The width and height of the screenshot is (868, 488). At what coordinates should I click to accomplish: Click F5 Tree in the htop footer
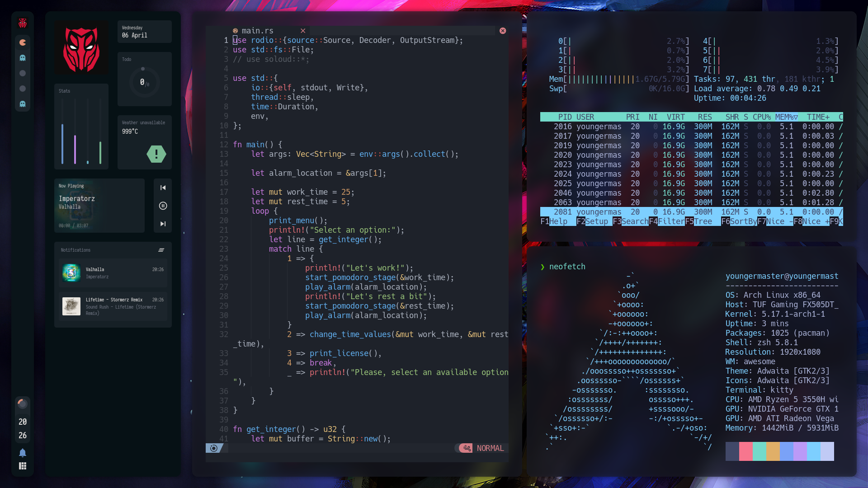tap(698, 221)
